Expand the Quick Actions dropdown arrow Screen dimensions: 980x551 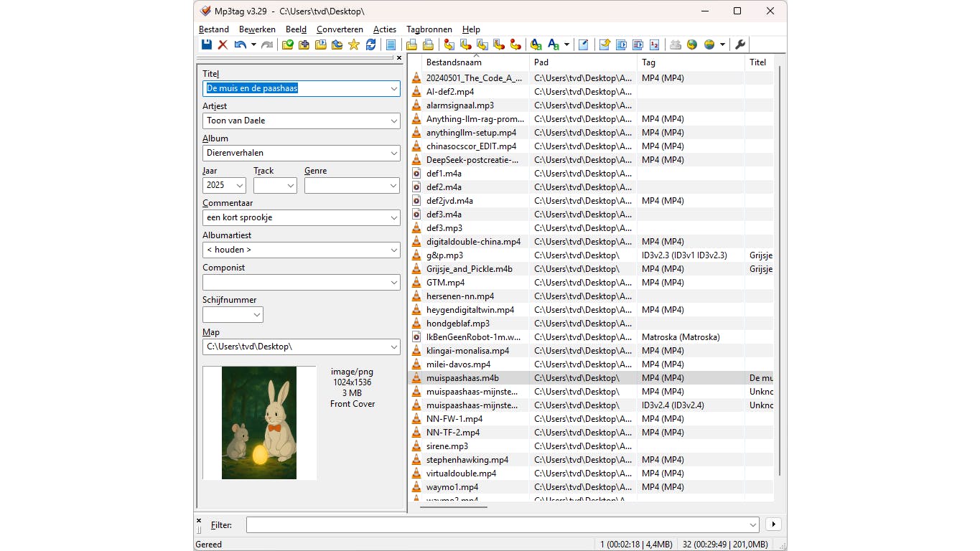(x=566, y=44)
